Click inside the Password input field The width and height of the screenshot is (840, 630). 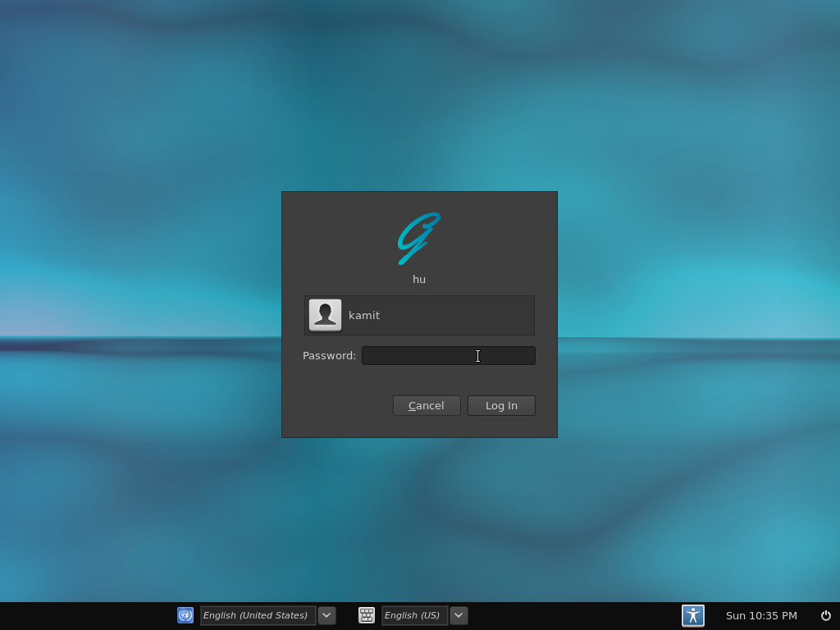coord(449,355)
